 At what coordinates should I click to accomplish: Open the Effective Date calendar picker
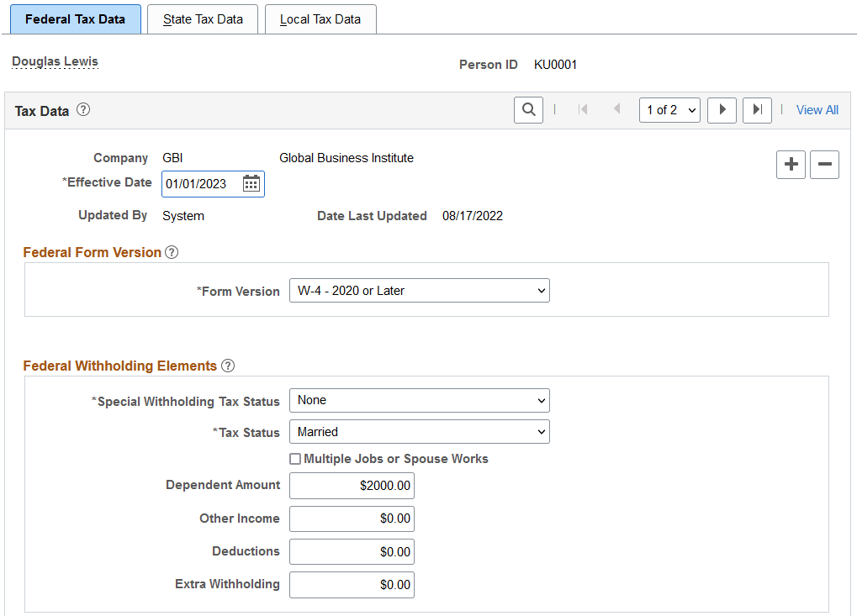click(251, 183)
